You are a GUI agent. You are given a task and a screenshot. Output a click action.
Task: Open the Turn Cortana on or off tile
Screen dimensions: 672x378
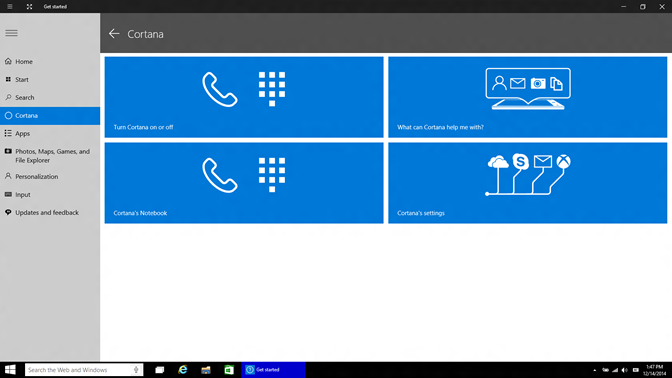coord(244,97)
